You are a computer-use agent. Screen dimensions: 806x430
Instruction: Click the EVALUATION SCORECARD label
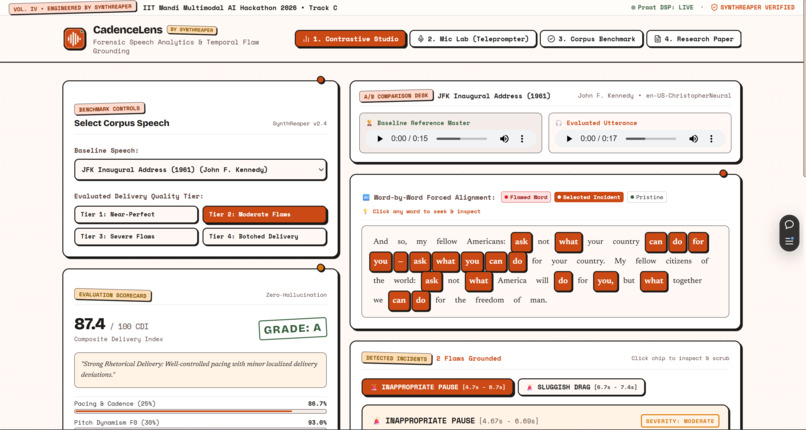(113, 295)
